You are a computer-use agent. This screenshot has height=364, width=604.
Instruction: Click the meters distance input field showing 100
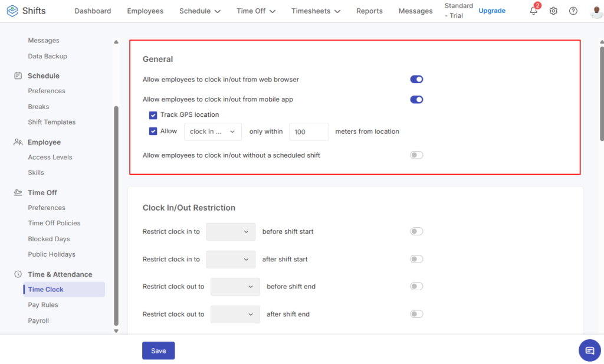pyautogui.click(x=309, y=132)
